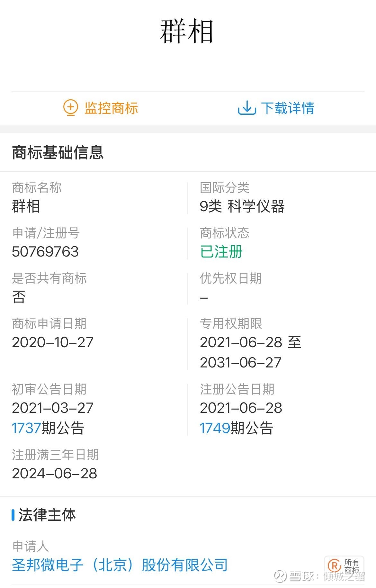Tap the 注册公告日期 field label
Image resolution: width=376 pixels, height=588 pixels.
[237, 389]
